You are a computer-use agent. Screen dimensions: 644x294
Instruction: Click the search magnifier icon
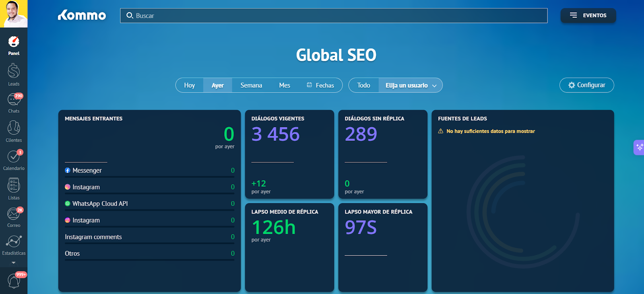point(130,15)
